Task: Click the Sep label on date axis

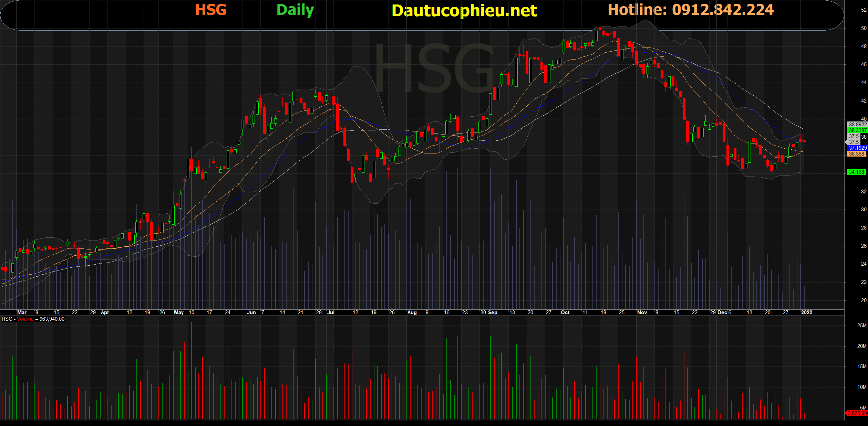Action: pos(493,312)
